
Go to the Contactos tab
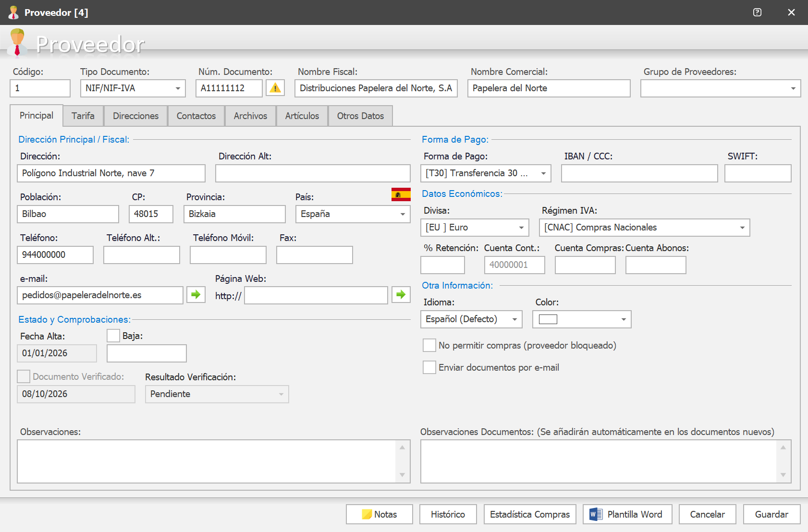pos(196,116)
